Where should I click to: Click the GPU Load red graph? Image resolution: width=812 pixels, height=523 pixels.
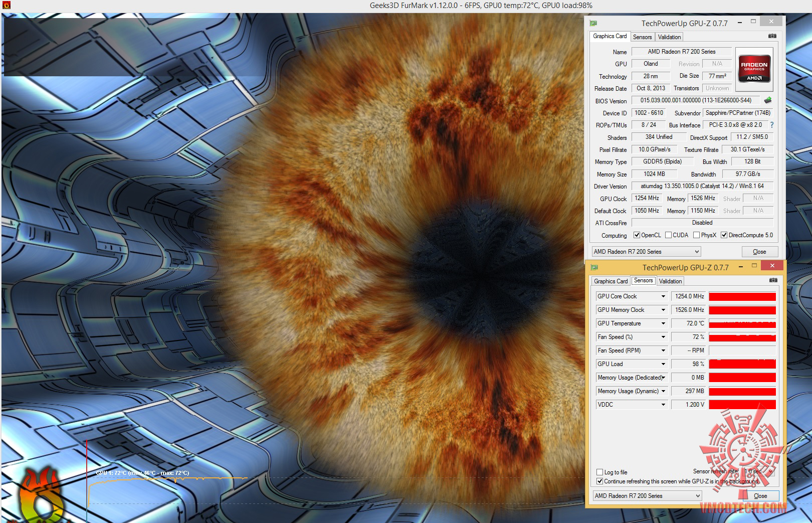(x=742, y=364)
